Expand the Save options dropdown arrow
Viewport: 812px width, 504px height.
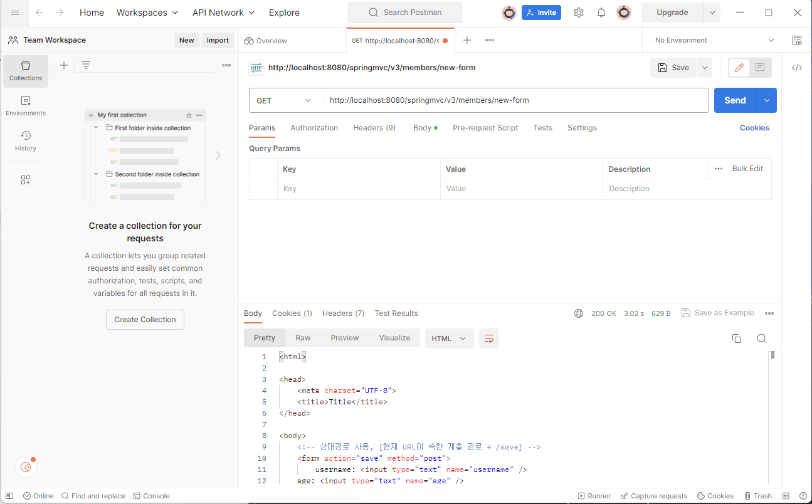click(x=705, y=68)
